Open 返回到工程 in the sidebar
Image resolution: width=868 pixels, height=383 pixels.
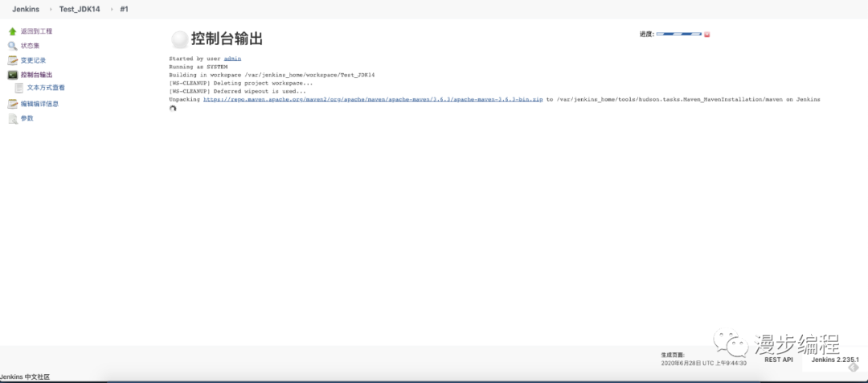pos(36,31)
